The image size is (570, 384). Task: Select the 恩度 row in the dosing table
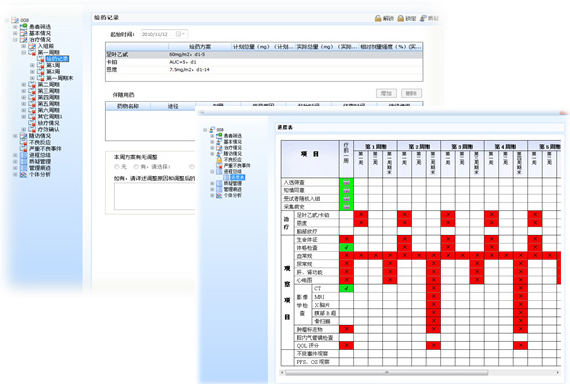click(x=264, y=69)
